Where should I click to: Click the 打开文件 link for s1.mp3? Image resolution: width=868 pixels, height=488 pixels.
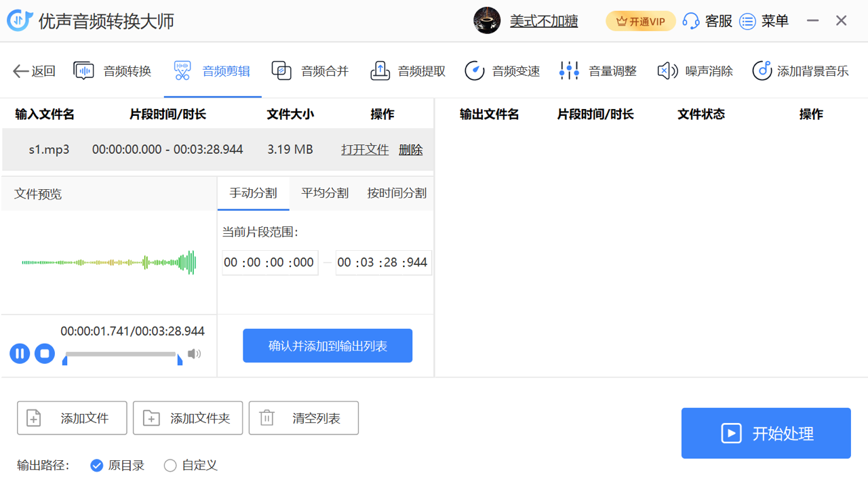[365, 150]
